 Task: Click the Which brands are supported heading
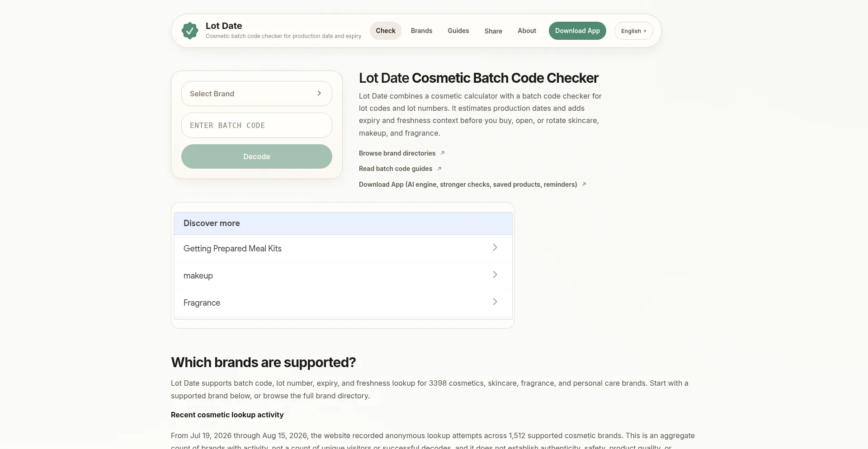click(x=264, y=363)
